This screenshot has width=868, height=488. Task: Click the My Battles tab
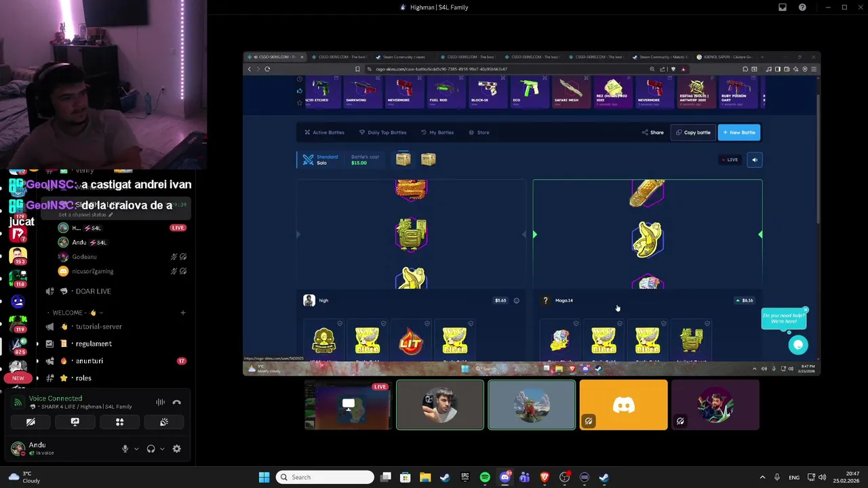437,132
